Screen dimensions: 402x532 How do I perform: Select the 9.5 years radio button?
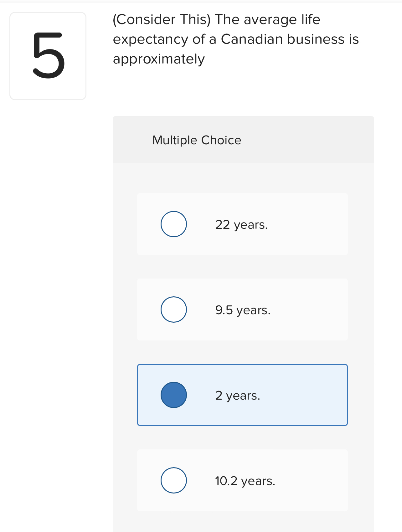tap(173, 309)
